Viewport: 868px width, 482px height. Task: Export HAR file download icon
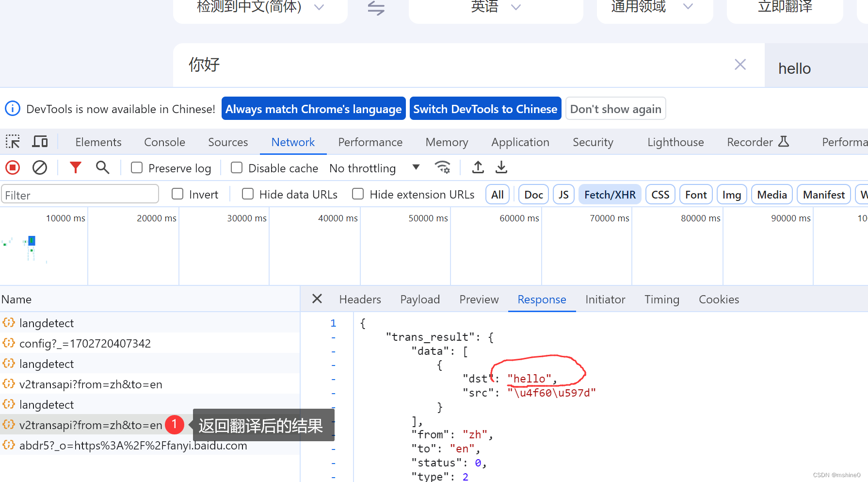click(501, 167)
